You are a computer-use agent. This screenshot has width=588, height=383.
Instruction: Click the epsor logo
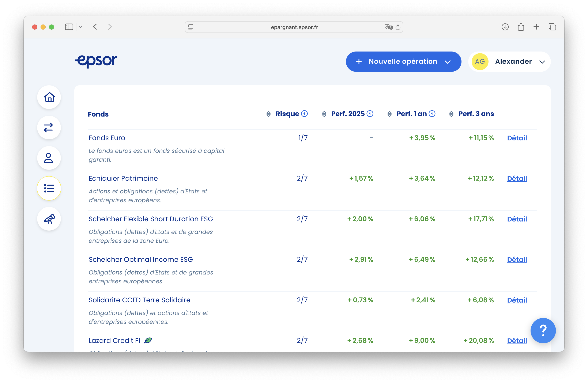[x=96, y=61]
